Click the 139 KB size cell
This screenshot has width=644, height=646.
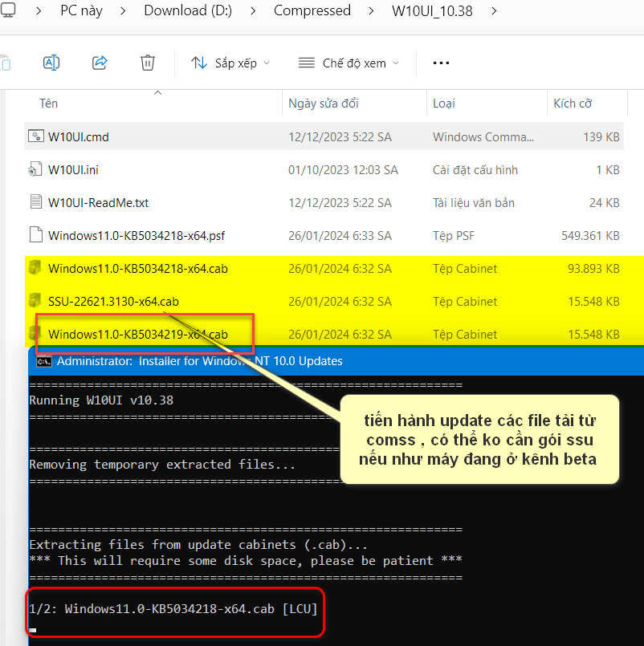pyautogui.click(x=601, y=136)
